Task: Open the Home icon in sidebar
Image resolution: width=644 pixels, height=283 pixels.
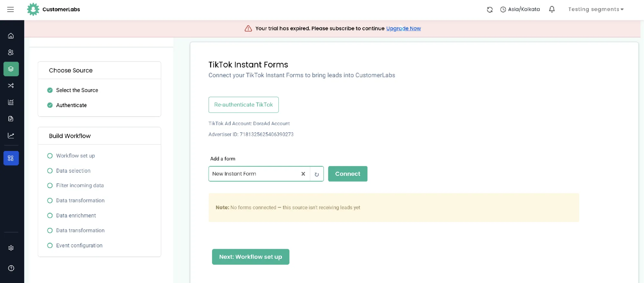Action: coord(11,36)
